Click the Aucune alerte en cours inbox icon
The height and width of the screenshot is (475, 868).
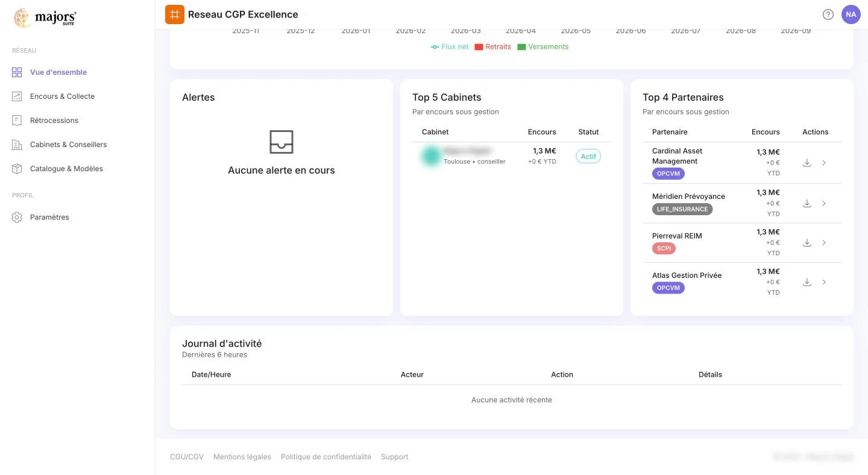(281, 142)
